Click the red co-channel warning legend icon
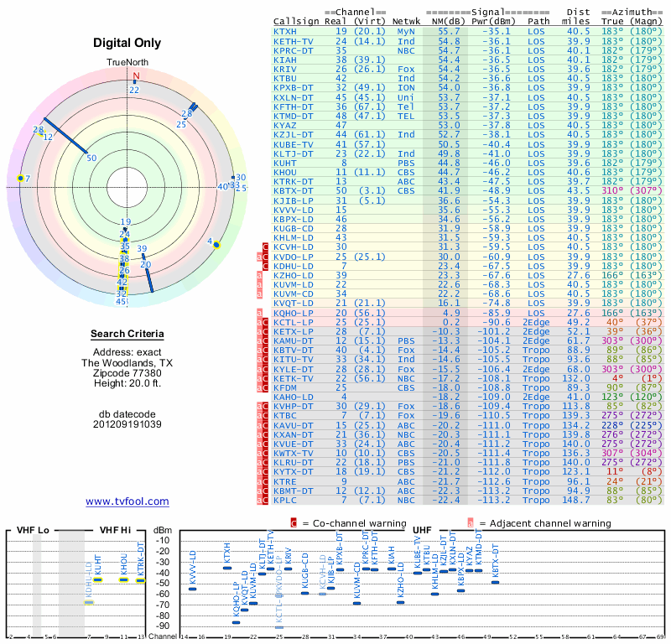The height and width of the screenshot is (644, 671). click(x=294, y=522)
